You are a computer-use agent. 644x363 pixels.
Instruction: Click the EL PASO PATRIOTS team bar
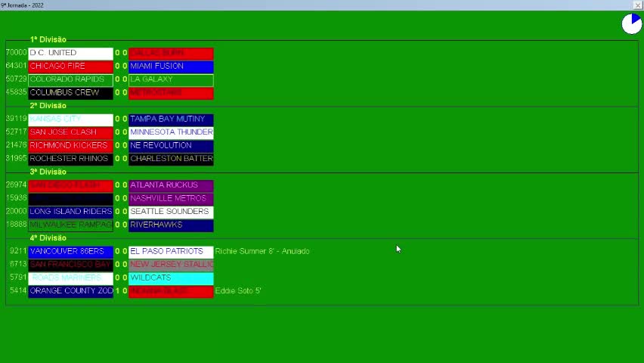171,252
